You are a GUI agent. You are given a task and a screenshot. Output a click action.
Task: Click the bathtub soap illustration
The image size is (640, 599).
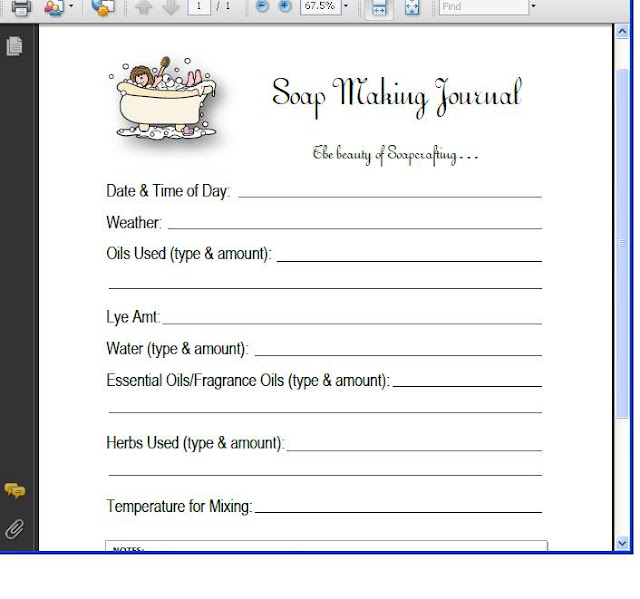point(164,98)
